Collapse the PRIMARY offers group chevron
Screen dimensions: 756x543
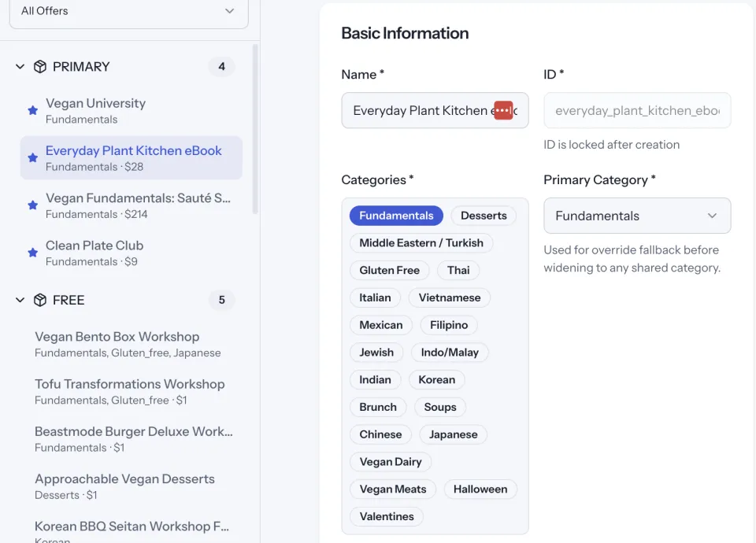pos(20,66)
